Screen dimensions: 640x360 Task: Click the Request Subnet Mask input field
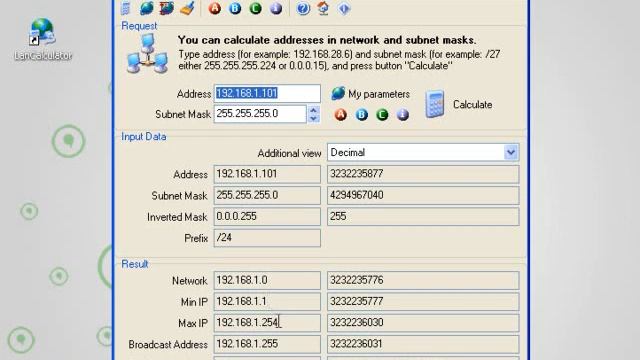[x=260, y=114]
